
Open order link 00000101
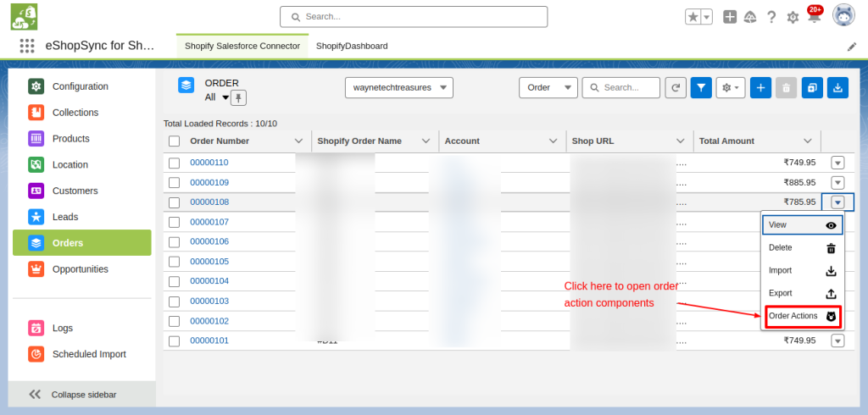209,340
